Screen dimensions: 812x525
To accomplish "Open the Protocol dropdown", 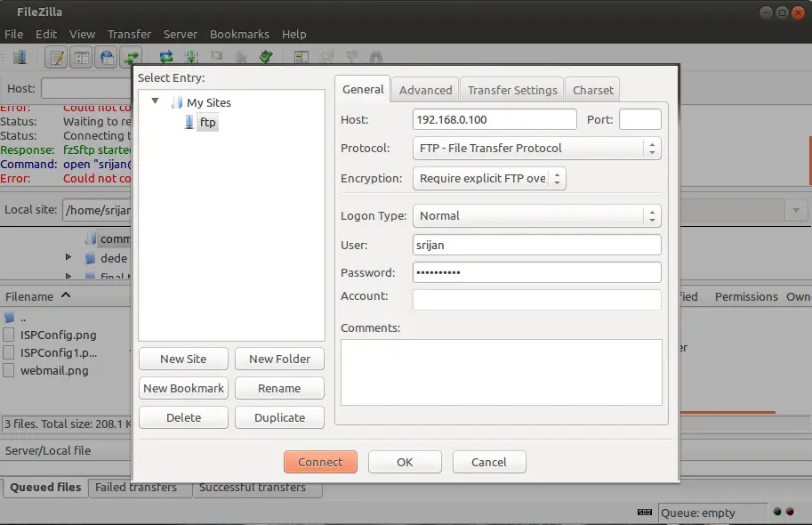I will tap(537, 149).
